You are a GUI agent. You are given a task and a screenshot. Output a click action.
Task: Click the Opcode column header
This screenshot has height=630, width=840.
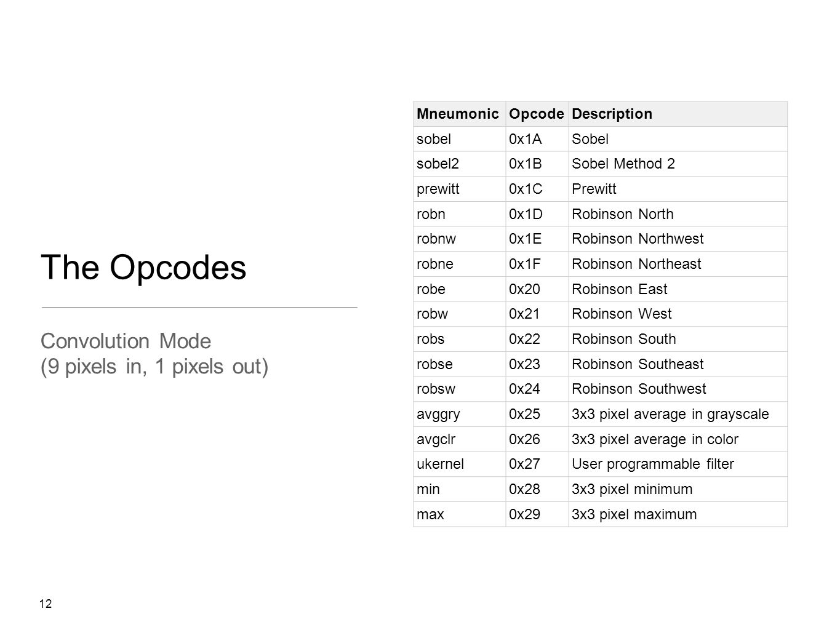(537, 114)
